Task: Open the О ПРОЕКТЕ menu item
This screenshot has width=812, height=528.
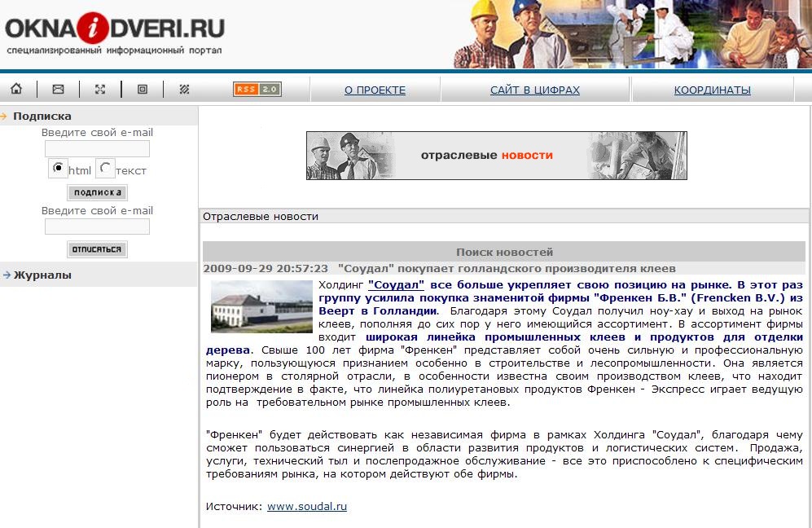Action: tap(375, 90)
